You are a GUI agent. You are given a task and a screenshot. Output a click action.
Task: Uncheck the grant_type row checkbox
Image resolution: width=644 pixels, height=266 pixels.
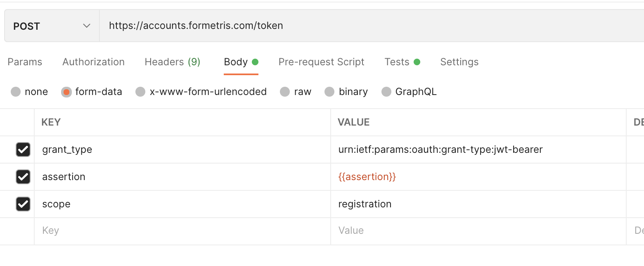pyautogui.click(x=23, y=150)
